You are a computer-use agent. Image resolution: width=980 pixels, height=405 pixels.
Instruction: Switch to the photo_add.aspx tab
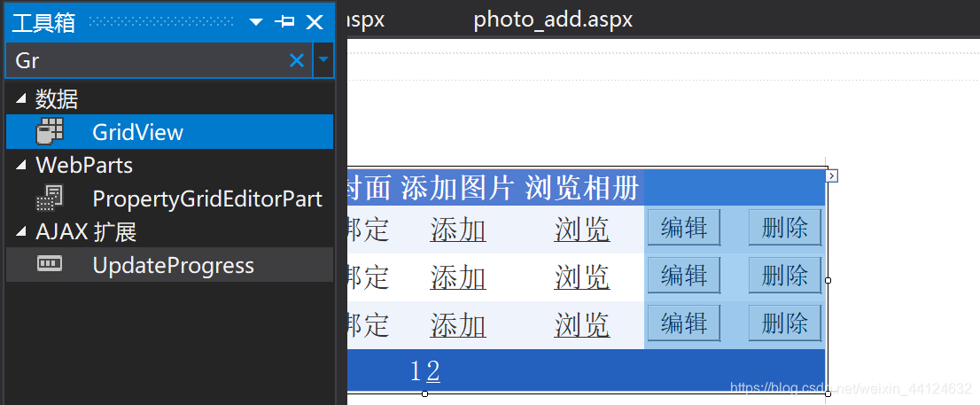pos(553,19)
